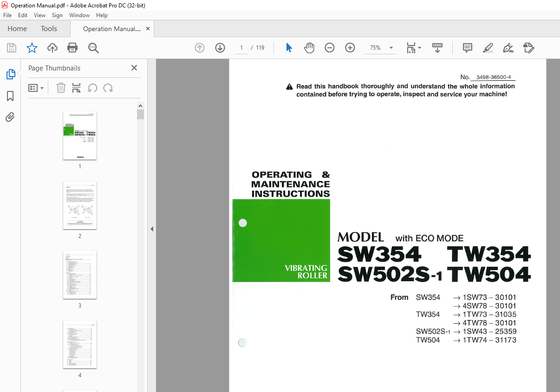Click the current page number field

tap(241, 48)
